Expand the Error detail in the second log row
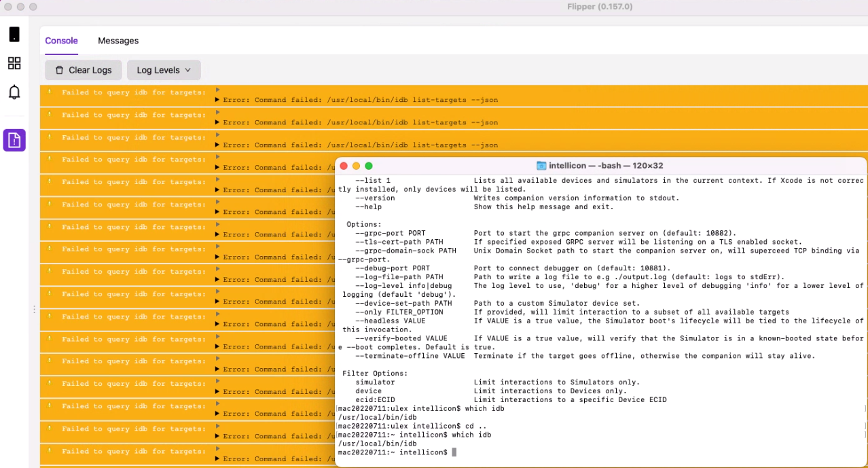The width and height of the screenshot is (868, 468). pos(217,122)
